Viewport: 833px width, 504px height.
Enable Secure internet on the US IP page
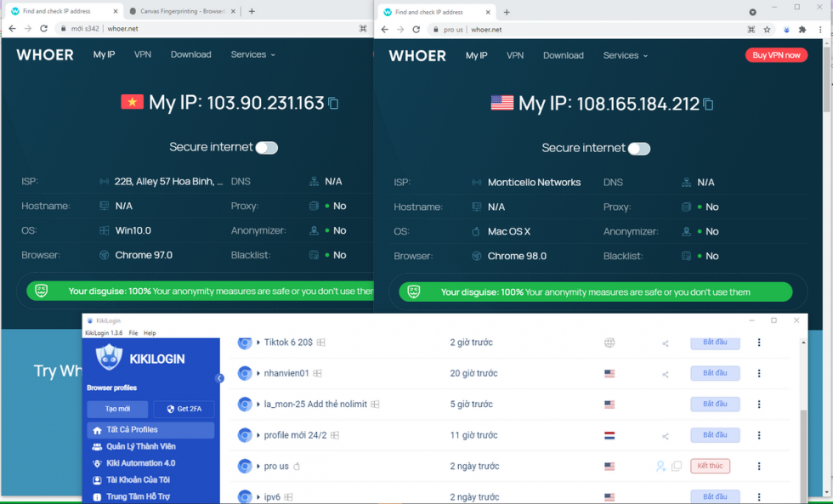(638, 148)
